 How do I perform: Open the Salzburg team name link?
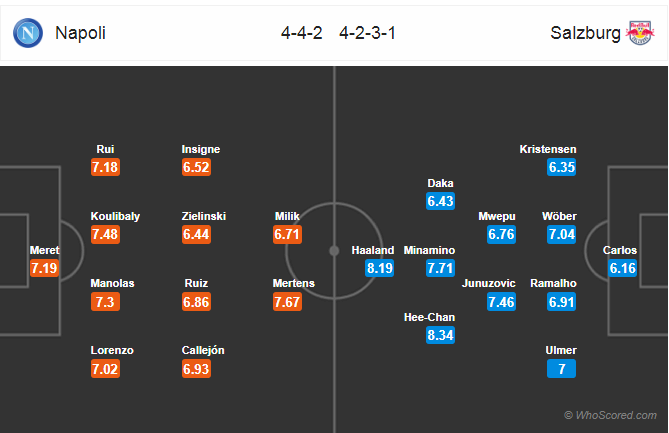pyautogui.click(x=585, y=33)
